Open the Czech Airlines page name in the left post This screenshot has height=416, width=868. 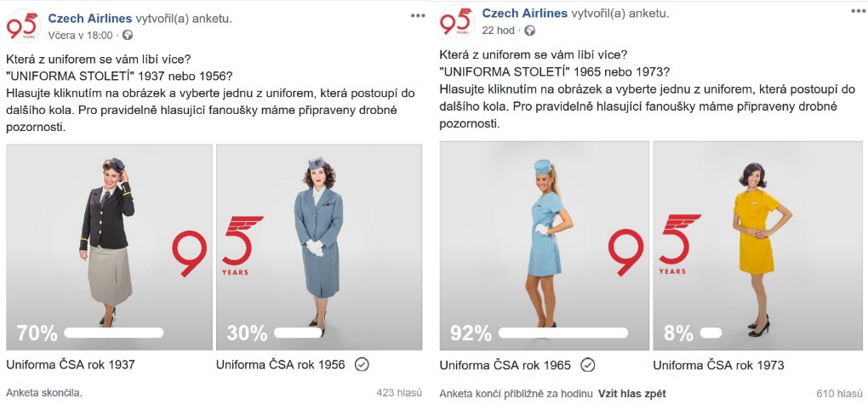click(x=90, y=18)
